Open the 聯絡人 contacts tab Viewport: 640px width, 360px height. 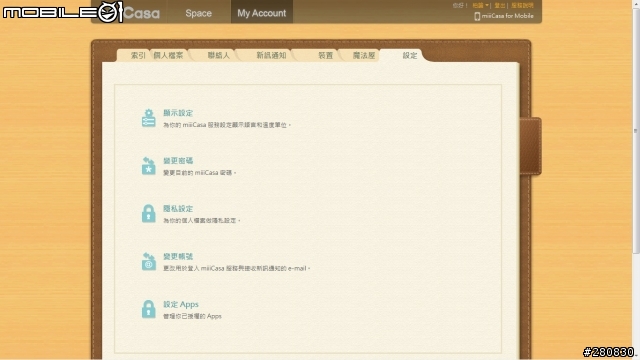(x=218, y=56)
